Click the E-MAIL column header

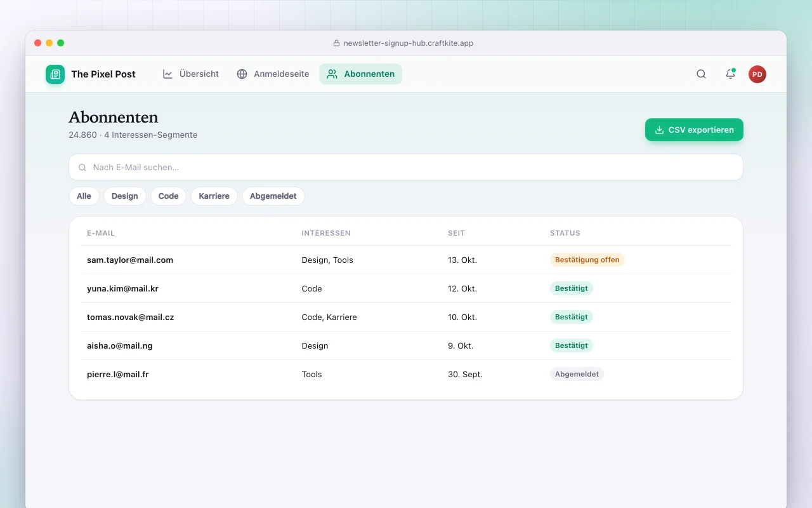(101, 233)
